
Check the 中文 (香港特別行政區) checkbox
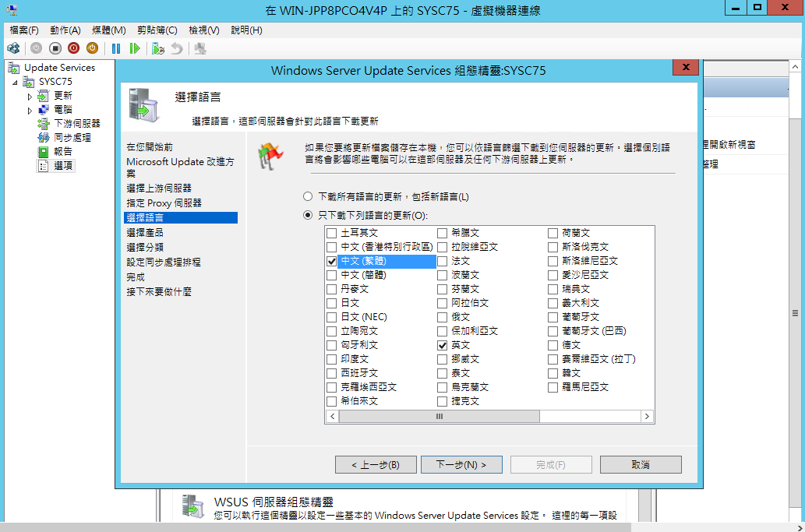click(x=332, y=247)
